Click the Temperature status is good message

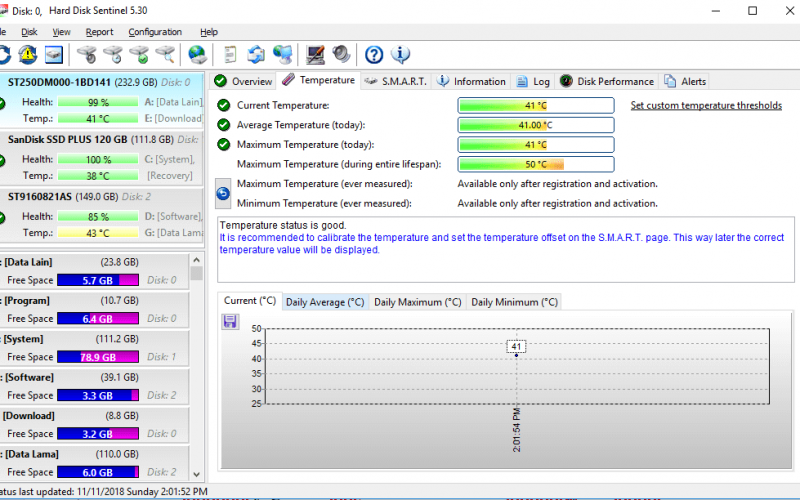click(x=283, y=225)
